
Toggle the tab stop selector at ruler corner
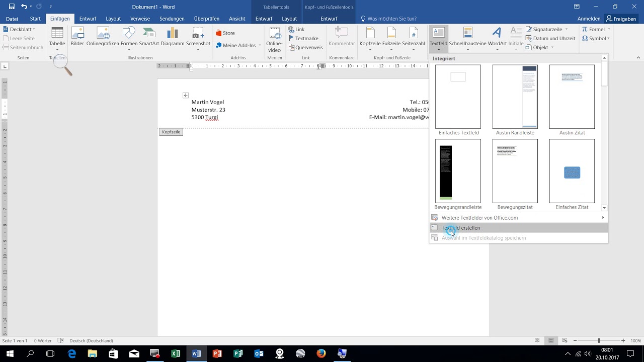click(5, 66)
